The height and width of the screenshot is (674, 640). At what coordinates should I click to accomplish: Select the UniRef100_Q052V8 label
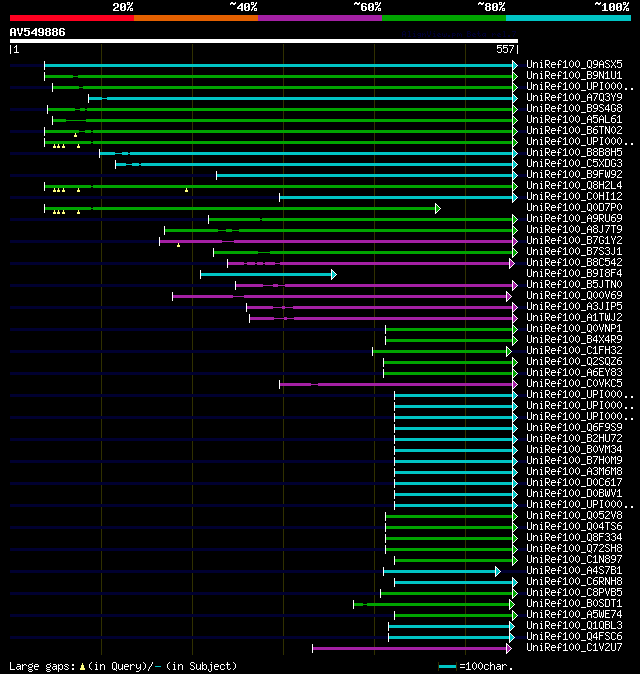pos(574,516)
